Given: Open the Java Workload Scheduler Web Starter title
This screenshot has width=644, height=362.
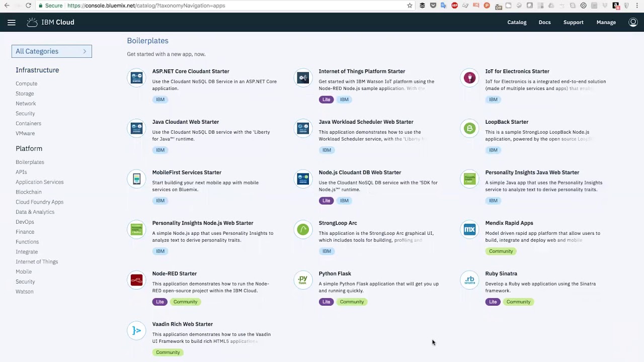Looking at the screenshot, I should click(x=366, y=122).
